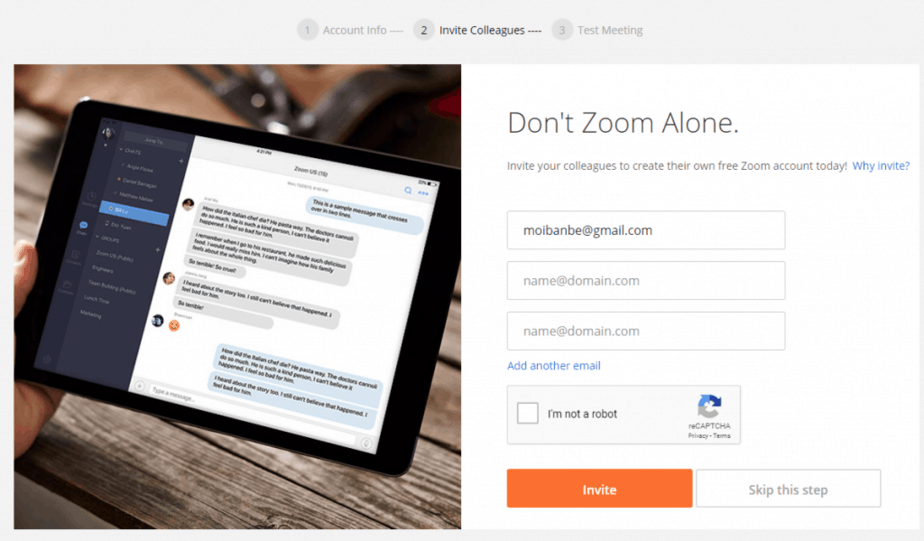Jump to the Test Meeting step
924x541 pixels.
click(x=610, y=30)
